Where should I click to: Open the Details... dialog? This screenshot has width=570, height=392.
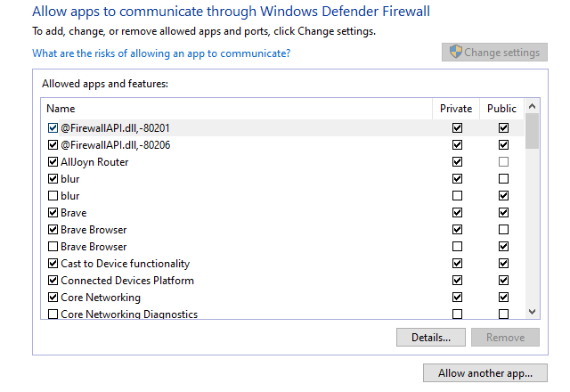point(430,338)
